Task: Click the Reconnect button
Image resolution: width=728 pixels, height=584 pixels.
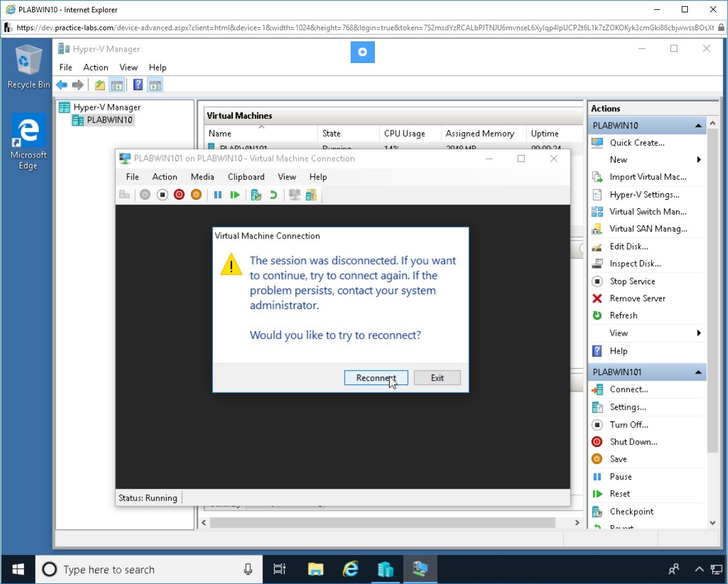Action: pos(376,378)
